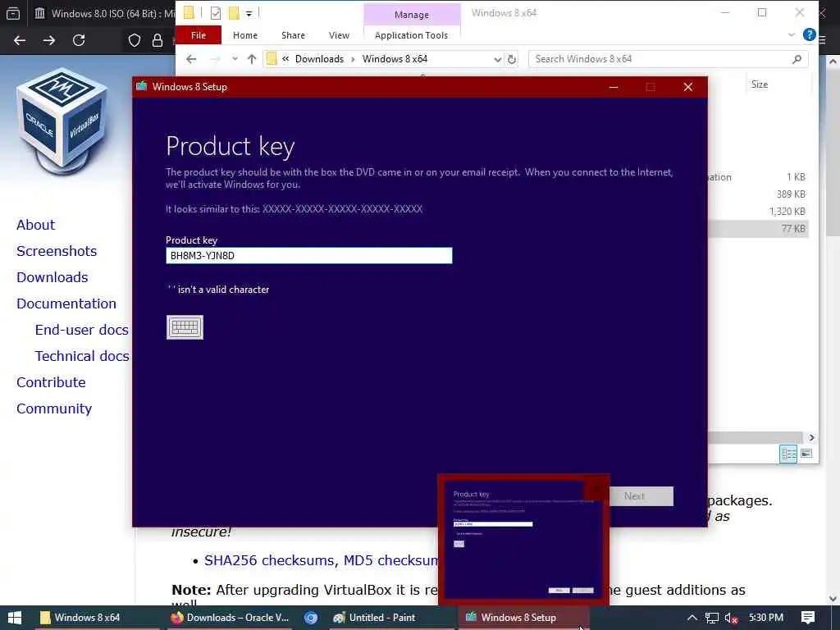
Task: Click the Product key input field
Action: tap(308, 256)
